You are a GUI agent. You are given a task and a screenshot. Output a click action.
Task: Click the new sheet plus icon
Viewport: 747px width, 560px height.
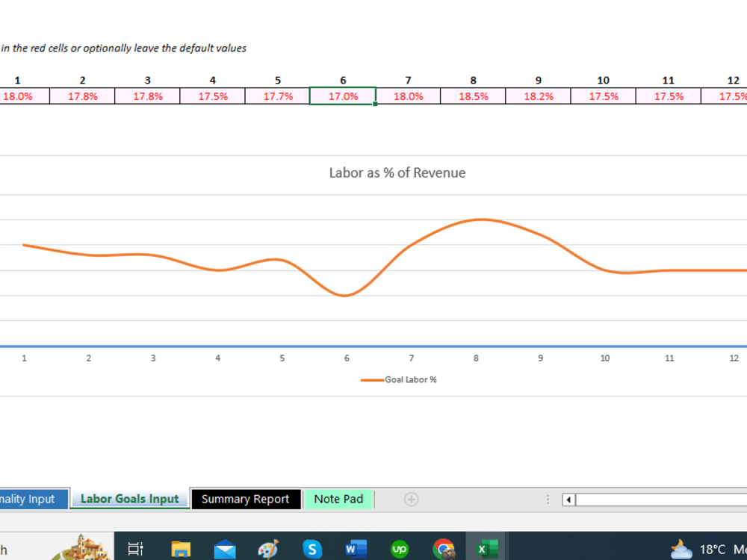tap(411, 499)
